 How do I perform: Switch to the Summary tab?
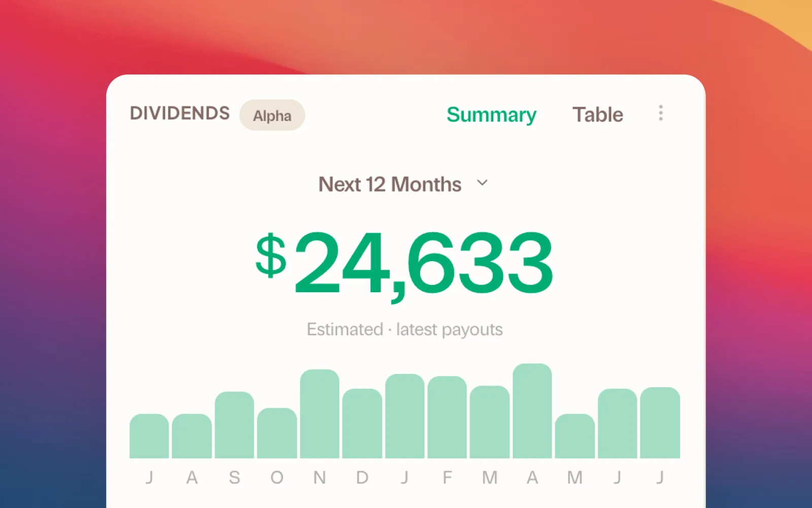coord(491,115)
